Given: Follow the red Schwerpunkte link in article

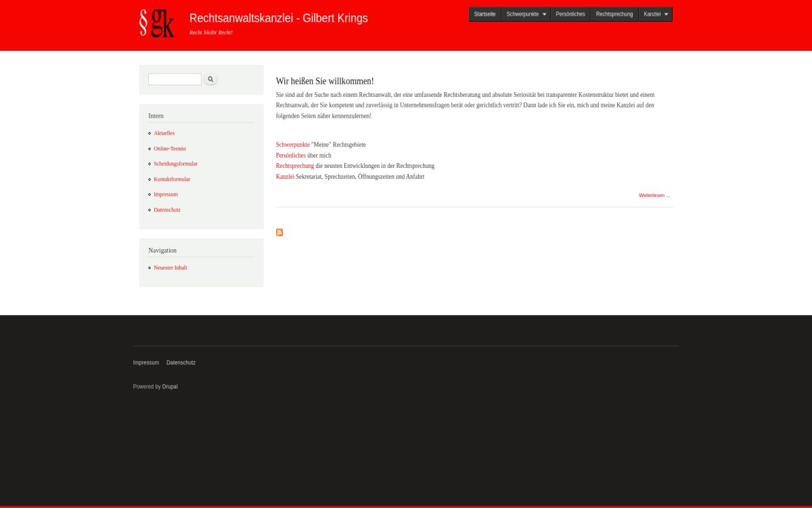Looking at the screenshot, I should 292,145.
